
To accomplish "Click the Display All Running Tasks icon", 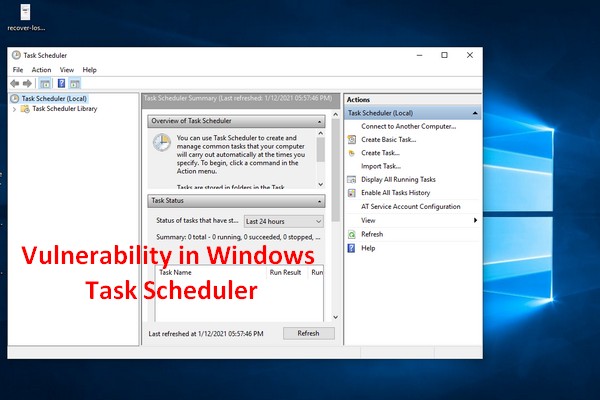I will (352, 180).
